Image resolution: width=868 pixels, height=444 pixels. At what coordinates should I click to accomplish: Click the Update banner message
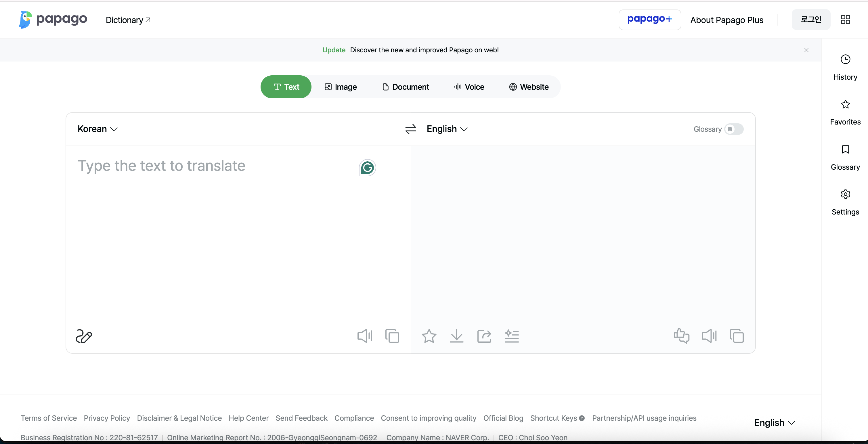[410, 50]
